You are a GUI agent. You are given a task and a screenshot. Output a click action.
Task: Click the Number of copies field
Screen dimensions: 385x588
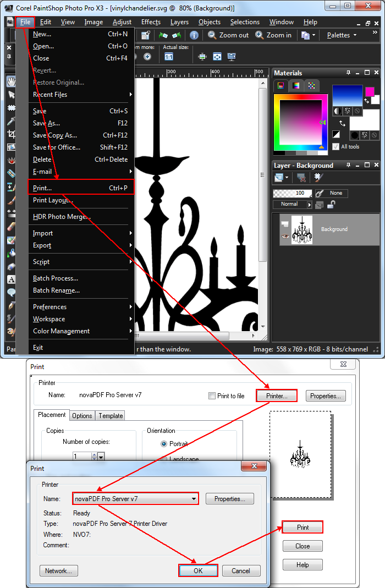point(82,457)
